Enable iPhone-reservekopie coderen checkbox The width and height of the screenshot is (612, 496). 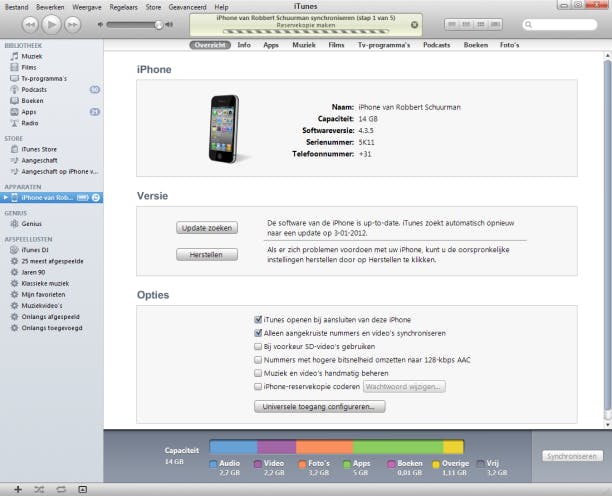pos(258,387)
